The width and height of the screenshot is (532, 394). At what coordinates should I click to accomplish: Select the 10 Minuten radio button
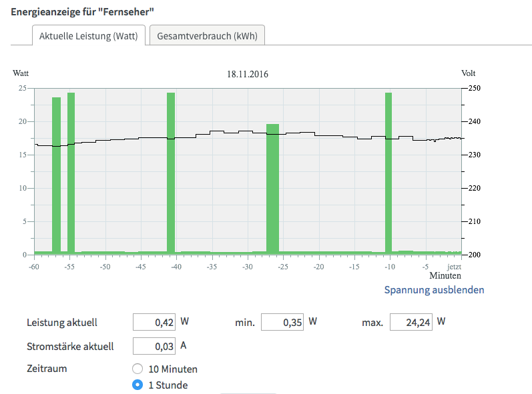pos(138,369)
